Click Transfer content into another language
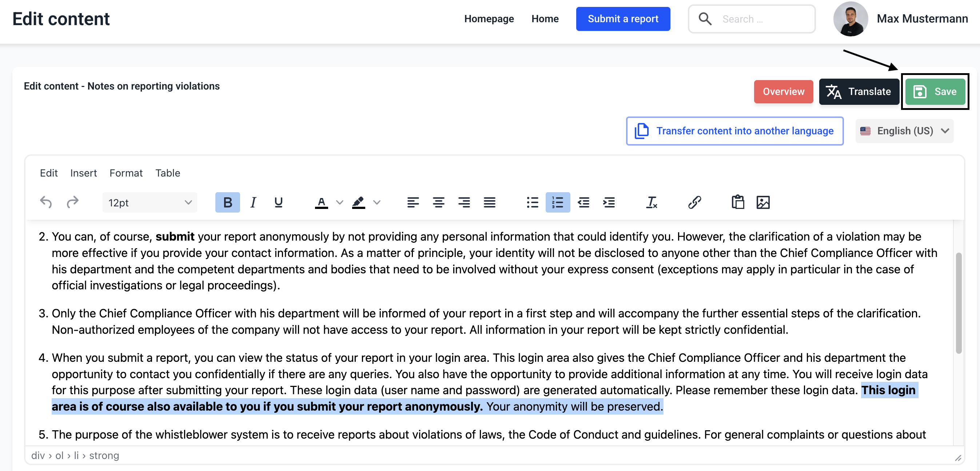 (734, 131)
